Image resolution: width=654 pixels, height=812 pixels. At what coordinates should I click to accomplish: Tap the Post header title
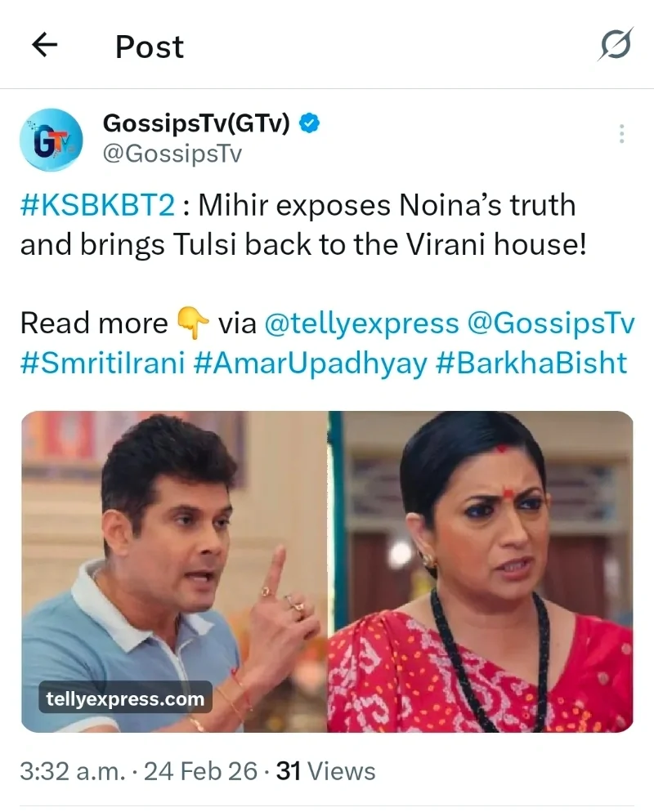click(x=150, y=47)
